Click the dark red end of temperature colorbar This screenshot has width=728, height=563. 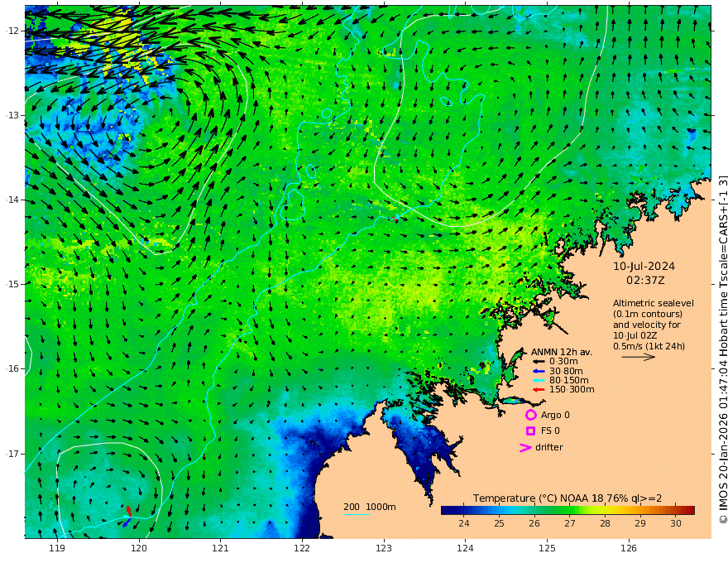[x=690, y=510]
